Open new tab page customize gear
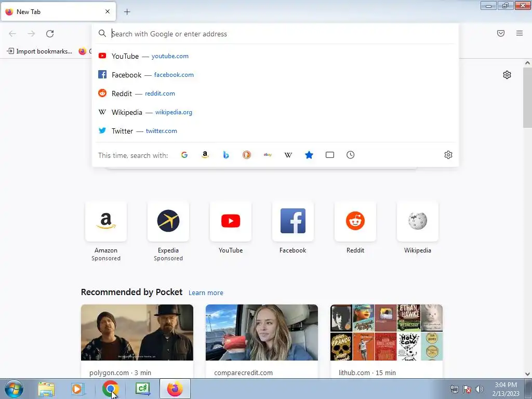Screen dimensions: 532x399 (x=507, y=75)
